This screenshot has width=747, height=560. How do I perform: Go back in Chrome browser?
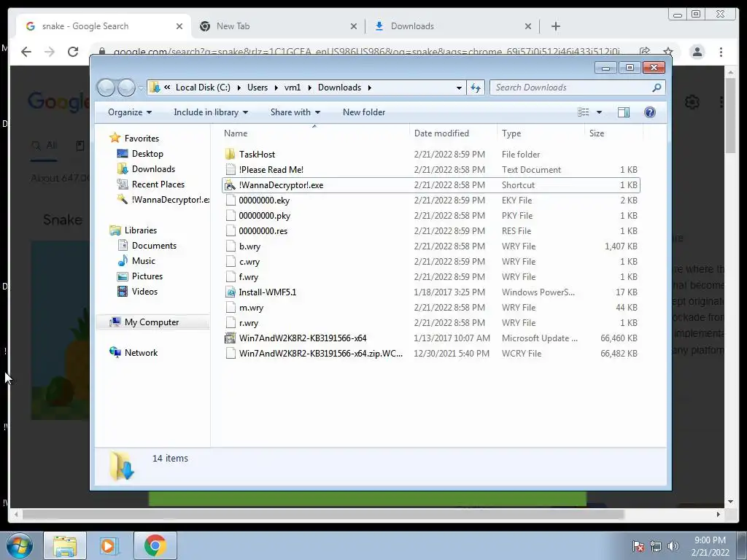coord(26,52)
